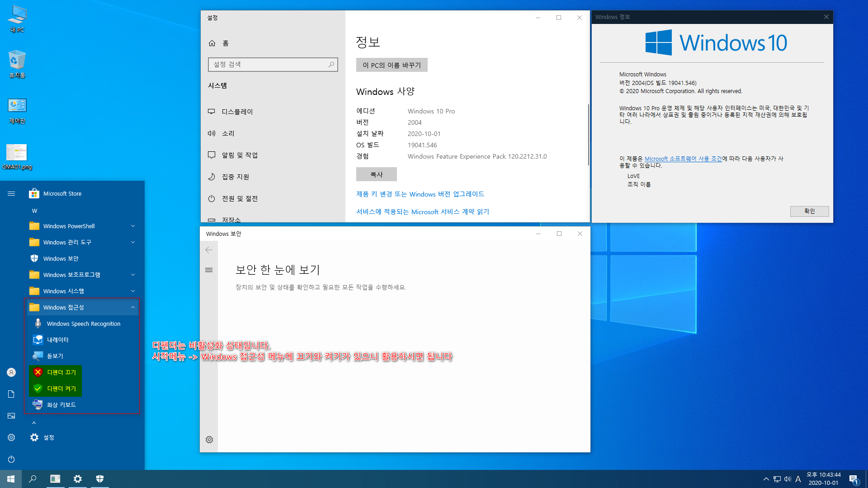Image resolution: width=868 pixels, height=488 pixels.
Task: Select 전원 및 절전 settings category
Action: coord(240,198)
